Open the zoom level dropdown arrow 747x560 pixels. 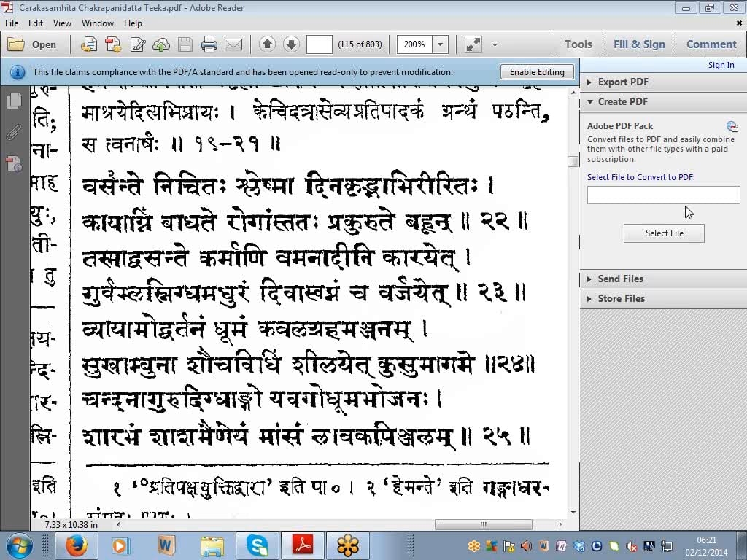pos(440,44)
